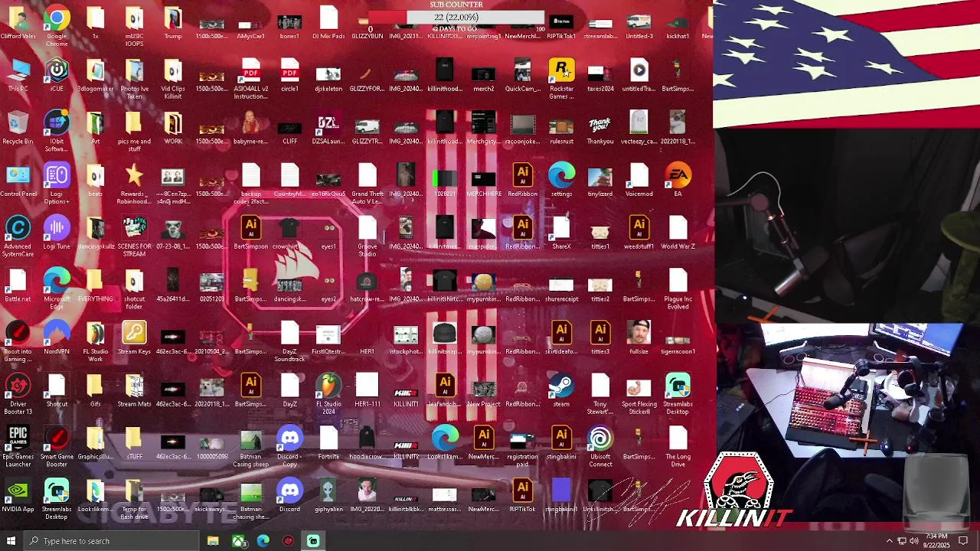Select the Rockstar Games desktop shortcut
This screenshot has width=980, height=551.
pos(561,78)
